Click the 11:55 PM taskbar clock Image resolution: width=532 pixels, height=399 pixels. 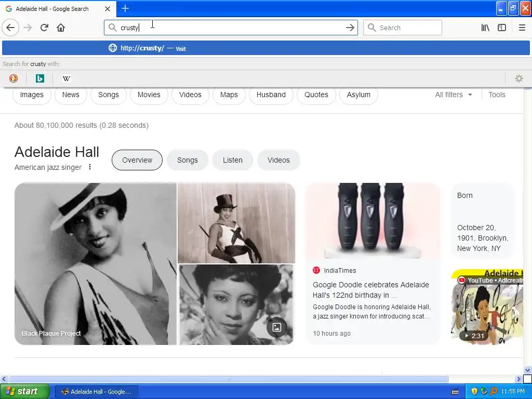[x=513, y=391]
